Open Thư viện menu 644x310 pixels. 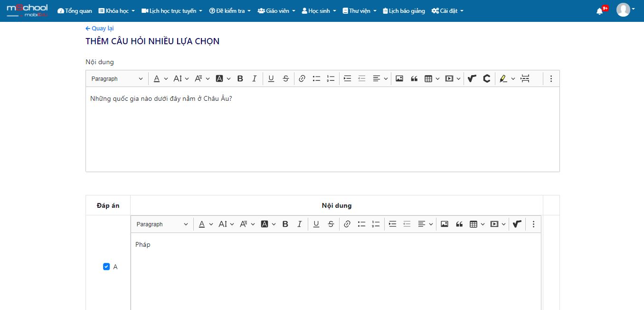pos(360,11)
